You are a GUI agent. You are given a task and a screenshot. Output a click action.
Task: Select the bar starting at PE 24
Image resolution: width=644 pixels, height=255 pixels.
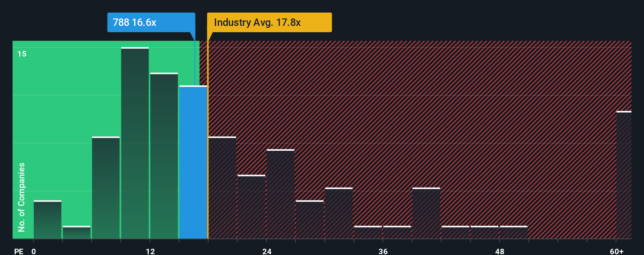280,194
